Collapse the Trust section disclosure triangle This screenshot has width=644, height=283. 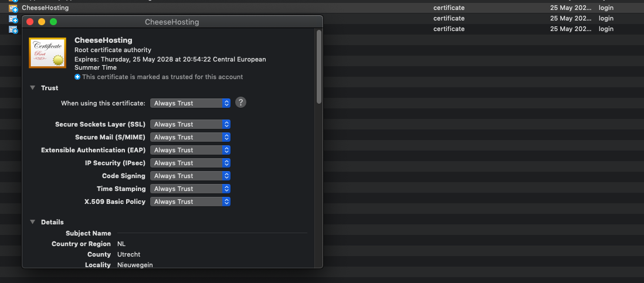point(32,88)
